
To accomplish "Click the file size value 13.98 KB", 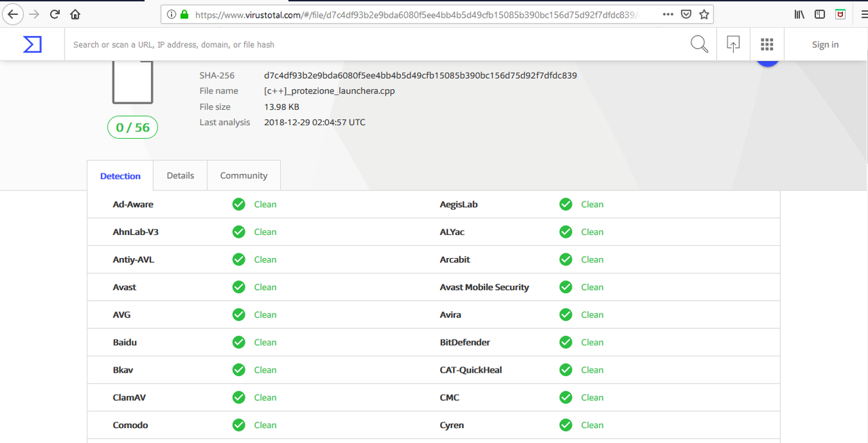I will point(281,107).
